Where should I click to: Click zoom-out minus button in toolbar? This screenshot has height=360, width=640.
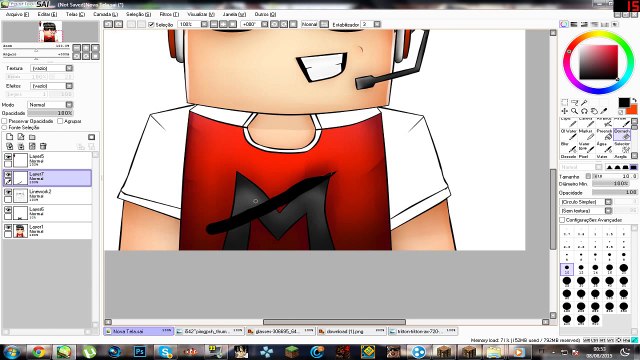[x=214, y=24]
